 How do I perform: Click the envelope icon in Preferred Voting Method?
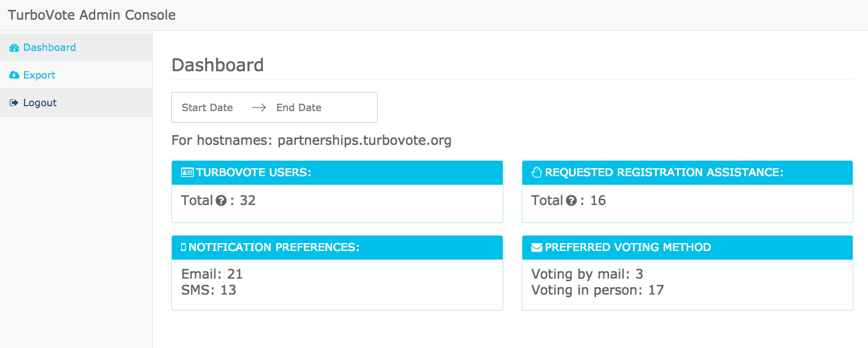(x=537, y=247)
